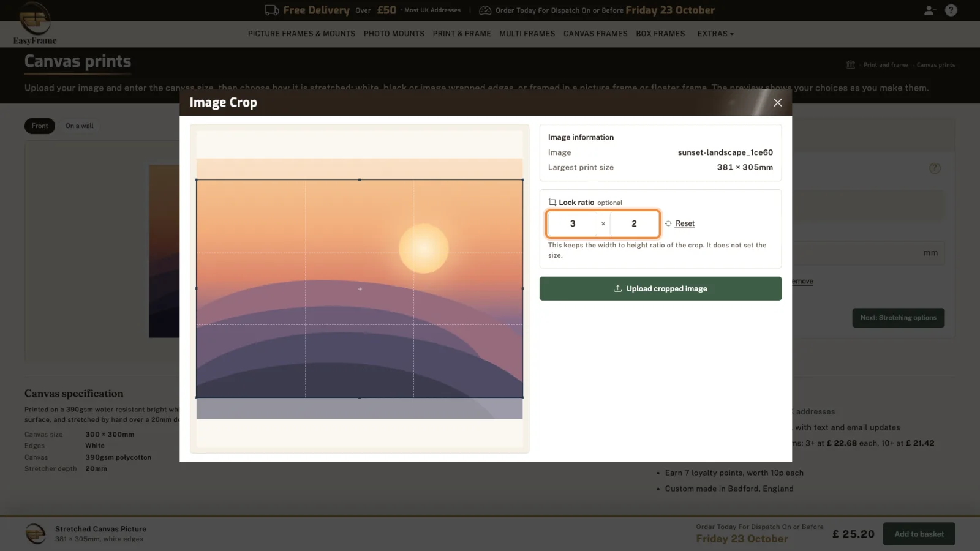Click the image file name sunset-landscape_1ce60
Image resolution: width=980 pixels, height=551 pixels.
point(725,152)
